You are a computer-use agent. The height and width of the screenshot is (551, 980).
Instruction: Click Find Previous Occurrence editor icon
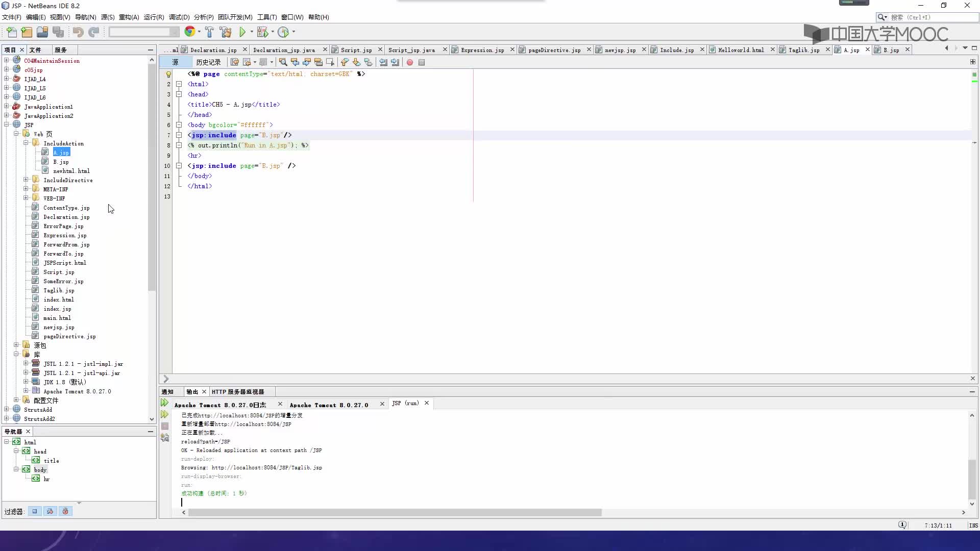(x=295, y=62)
